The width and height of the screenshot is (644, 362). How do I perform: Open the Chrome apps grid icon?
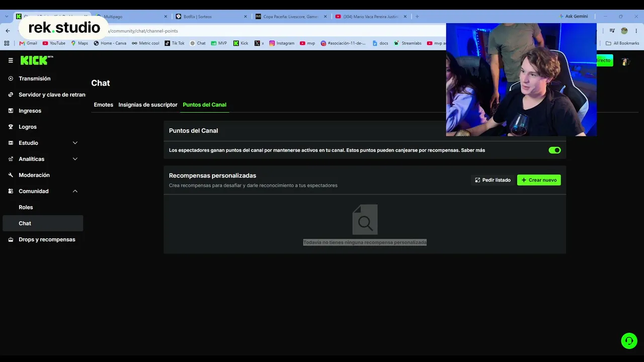pyautogui.click(x=7, y=43)
